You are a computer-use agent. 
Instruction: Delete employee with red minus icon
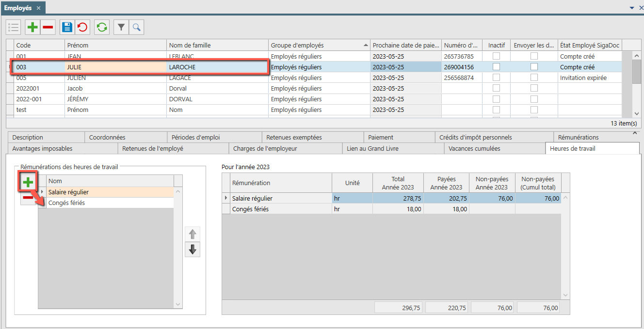[48, 27]
